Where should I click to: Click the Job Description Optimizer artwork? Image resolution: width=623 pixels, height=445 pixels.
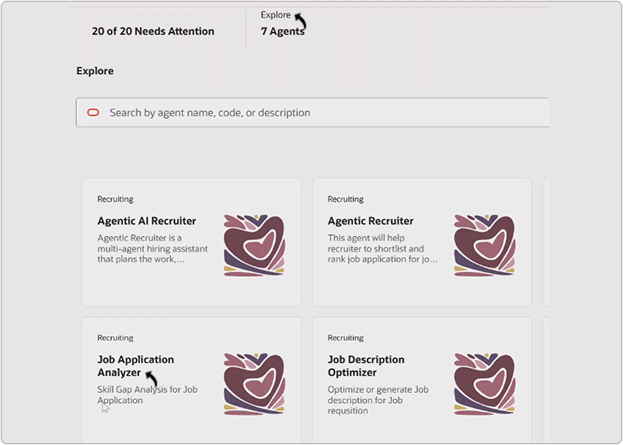pos(484,384)
